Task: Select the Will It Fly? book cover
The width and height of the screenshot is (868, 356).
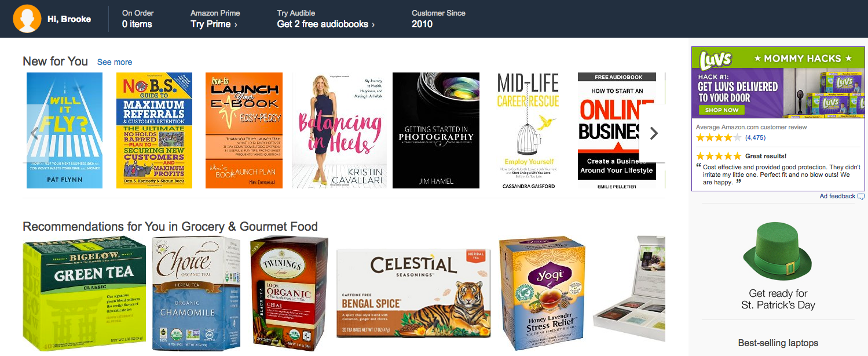Action: [x=64, y=130]
